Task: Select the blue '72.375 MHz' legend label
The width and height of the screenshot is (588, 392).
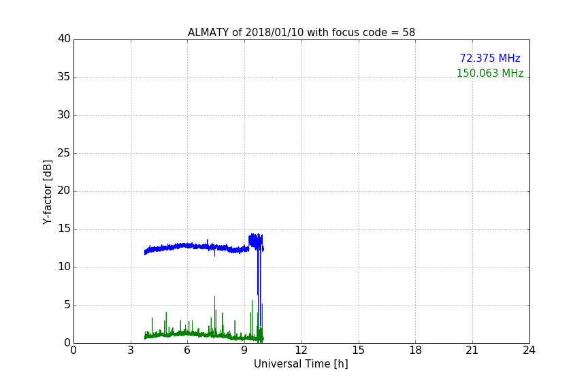Action: click(490, 59)
